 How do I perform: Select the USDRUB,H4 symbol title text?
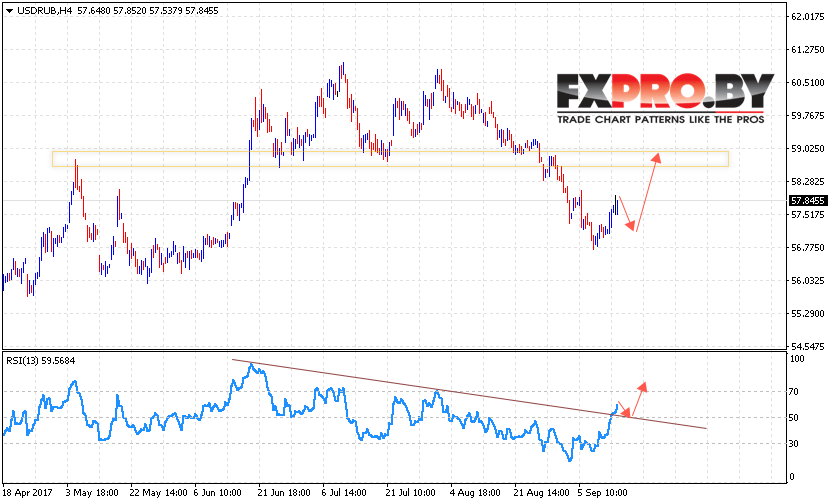[x=44, y=11]
